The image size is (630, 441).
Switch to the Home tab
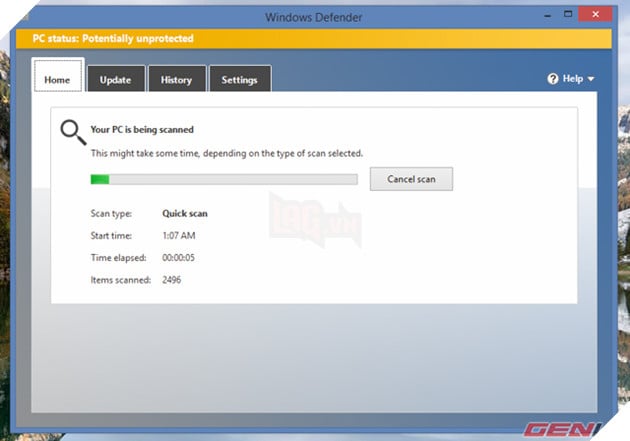(x=57, y=79)
